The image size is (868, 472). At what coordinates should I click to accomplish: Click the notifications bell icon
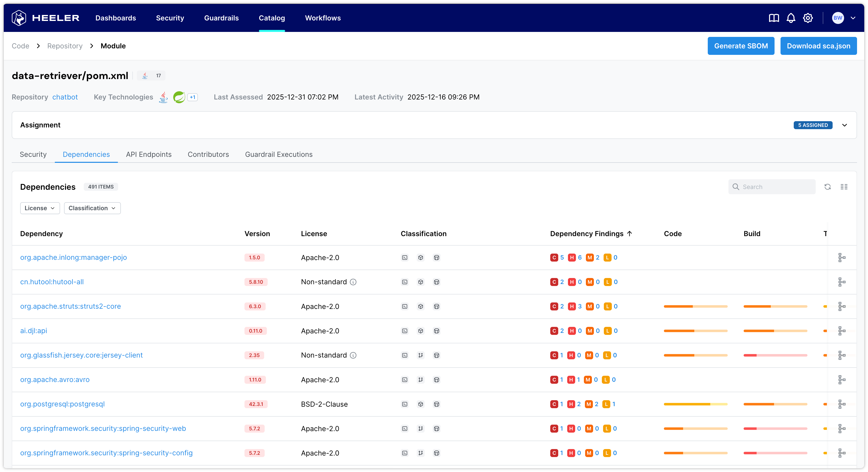[x=790, y=18]
